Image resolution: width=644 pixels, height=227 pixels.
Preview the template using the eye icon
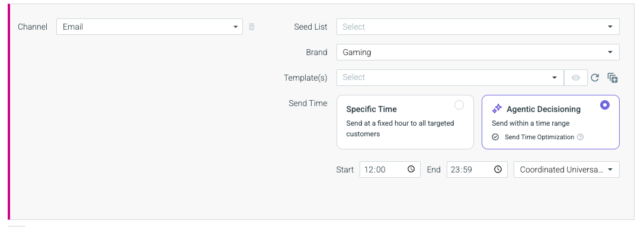tap(576, 78)
